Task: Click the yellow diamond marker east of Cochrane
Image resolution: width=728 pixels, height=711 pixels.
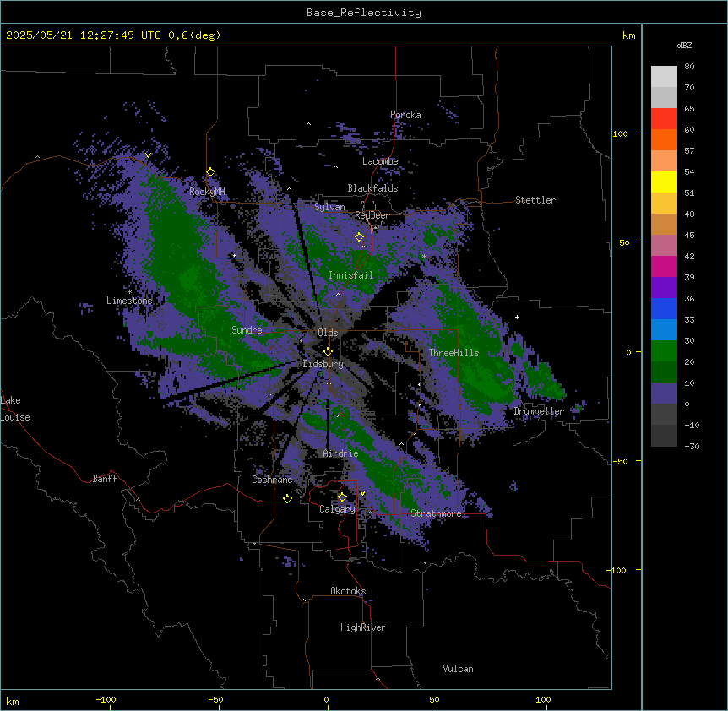Action: point(287,498)
